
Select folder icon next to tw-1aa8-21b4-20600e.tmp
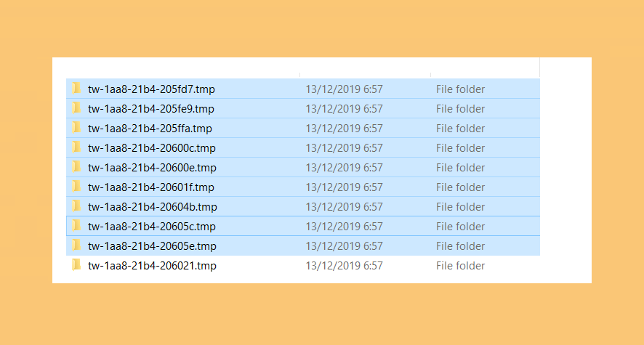click(76, 167)
